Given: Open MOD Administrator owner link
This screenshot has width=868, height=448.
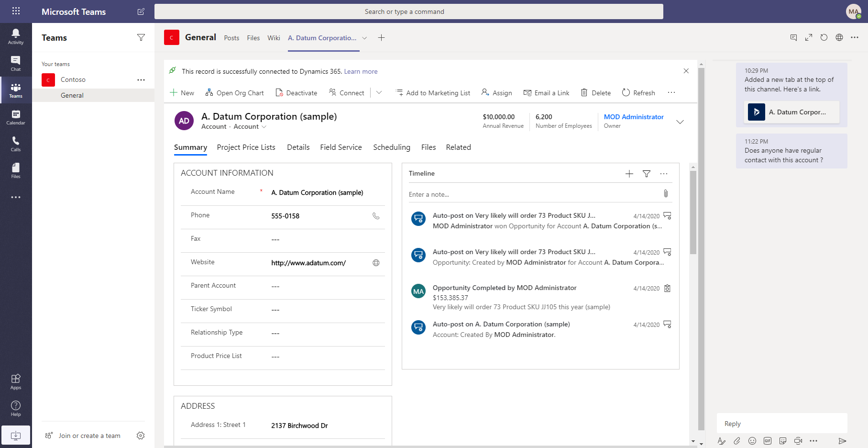Looking at the screenshot, I should point(634,117).
